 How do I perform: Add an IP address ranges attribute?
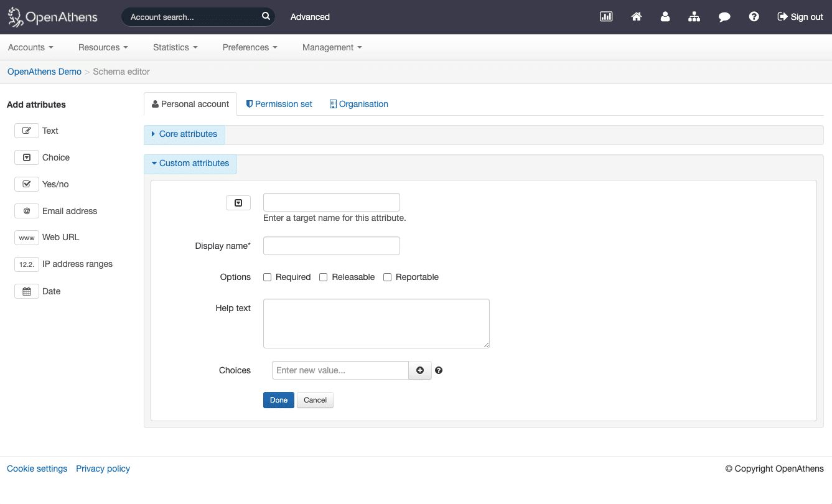[27, 264]
